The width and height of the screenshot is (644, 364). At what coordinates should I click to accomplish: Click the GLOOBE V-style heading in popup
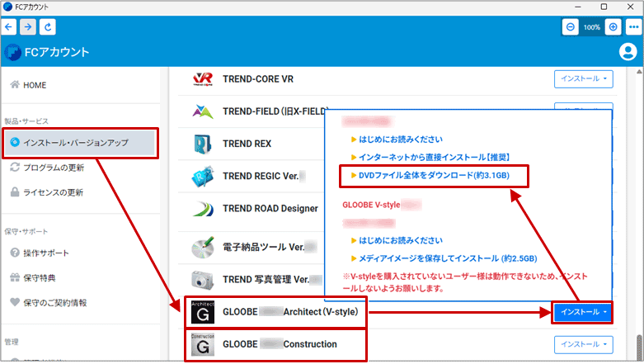pos(371,205)
